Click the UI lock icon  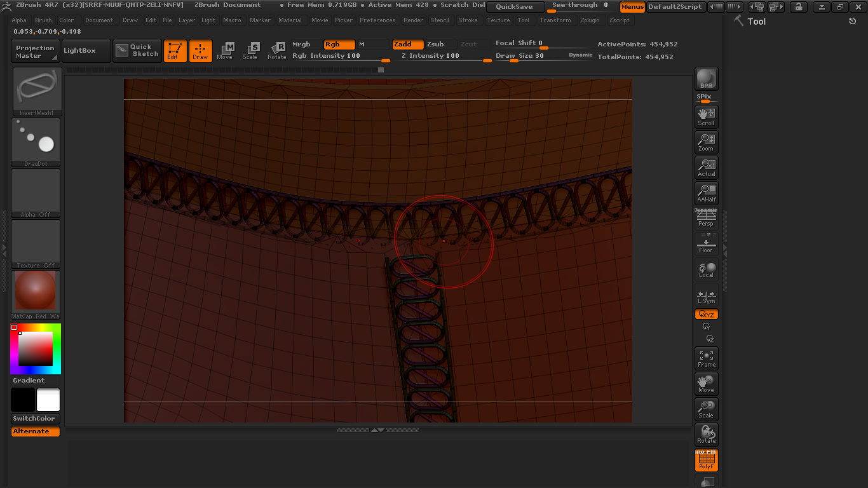(x=799, y=7)
